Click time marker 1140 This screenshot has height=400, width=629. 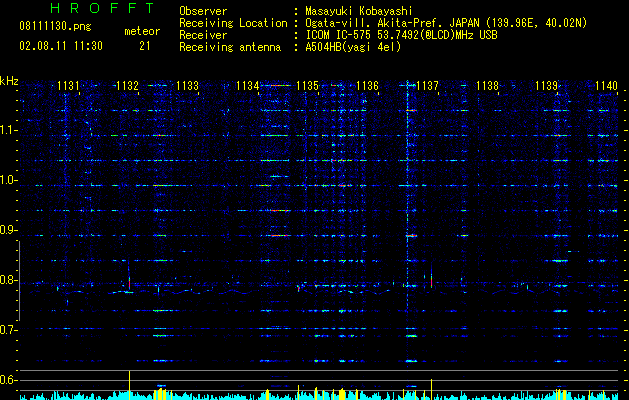(x=606, y=86)
